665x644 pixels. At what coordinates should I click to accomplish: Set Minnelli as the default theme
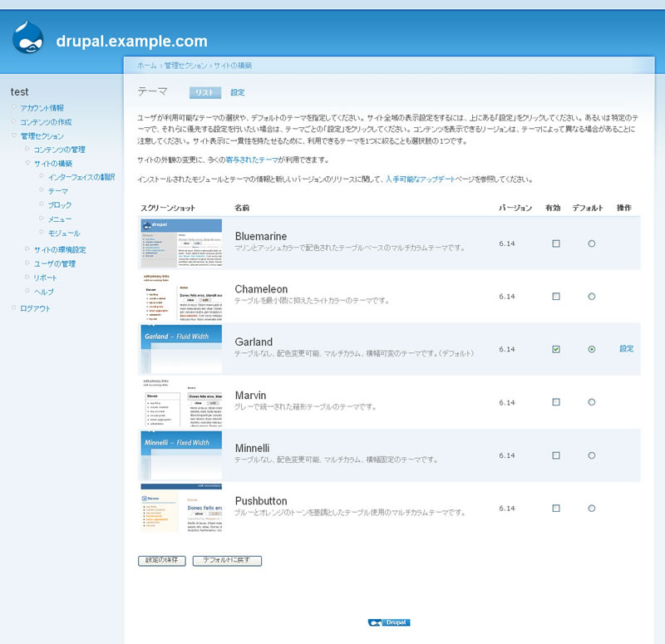(592, 455)
